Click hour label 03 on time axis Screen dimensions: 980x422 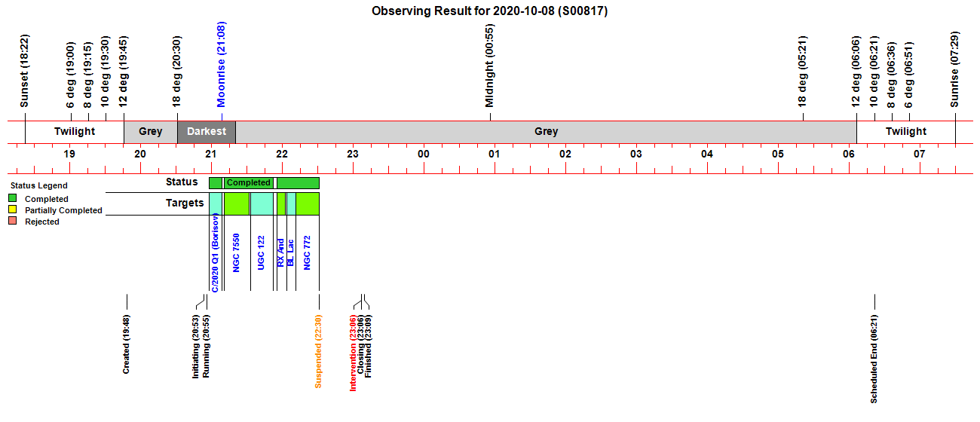(636, 154)
